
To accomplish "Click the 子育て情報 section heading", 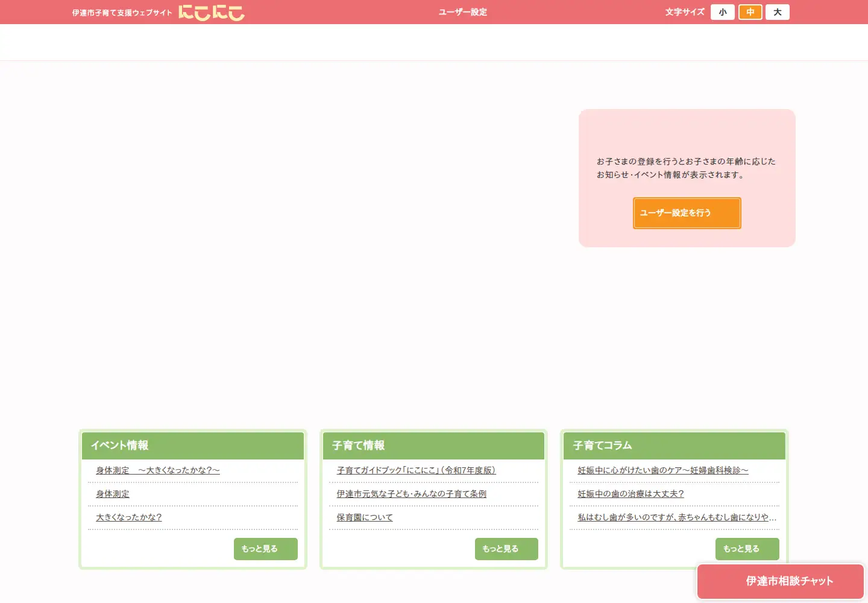I will 358,446.
